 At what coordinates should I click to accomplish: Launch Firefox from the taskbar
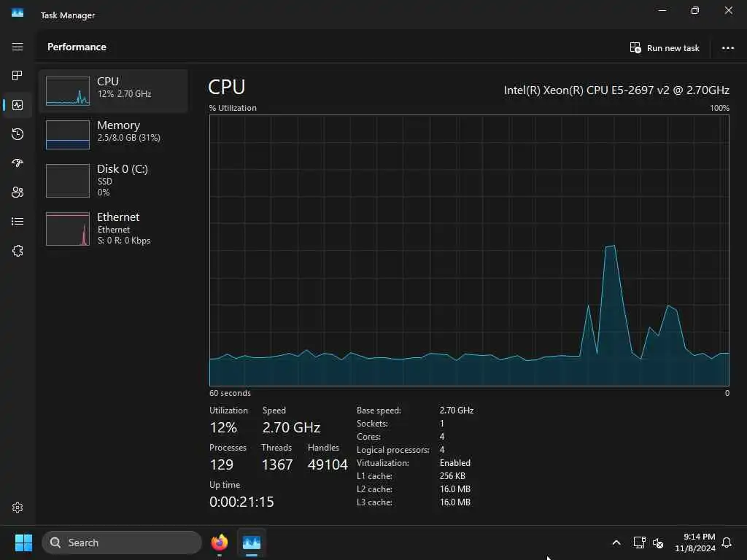coord(220,542)
